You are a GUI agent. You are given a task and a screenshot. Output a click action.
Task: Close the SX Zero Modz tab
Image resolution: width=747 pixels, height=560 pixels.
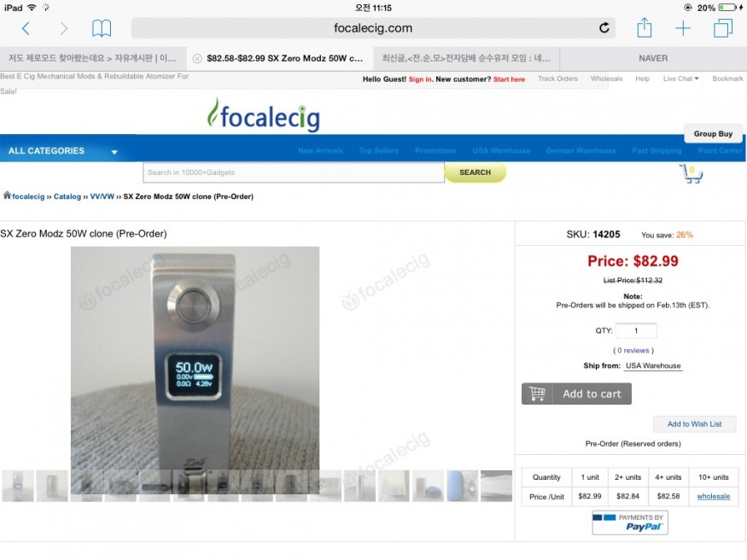pyautogui.click(x=196, y=59)
